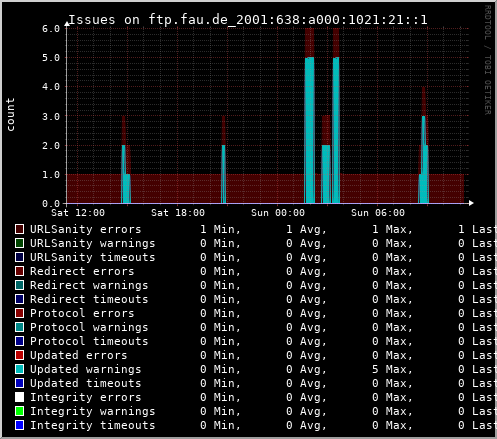Screen dimensions: 497x439
Task: Click the Updated warnings cyan swatch
Action: pyautogui.click(x=19, y=369)
